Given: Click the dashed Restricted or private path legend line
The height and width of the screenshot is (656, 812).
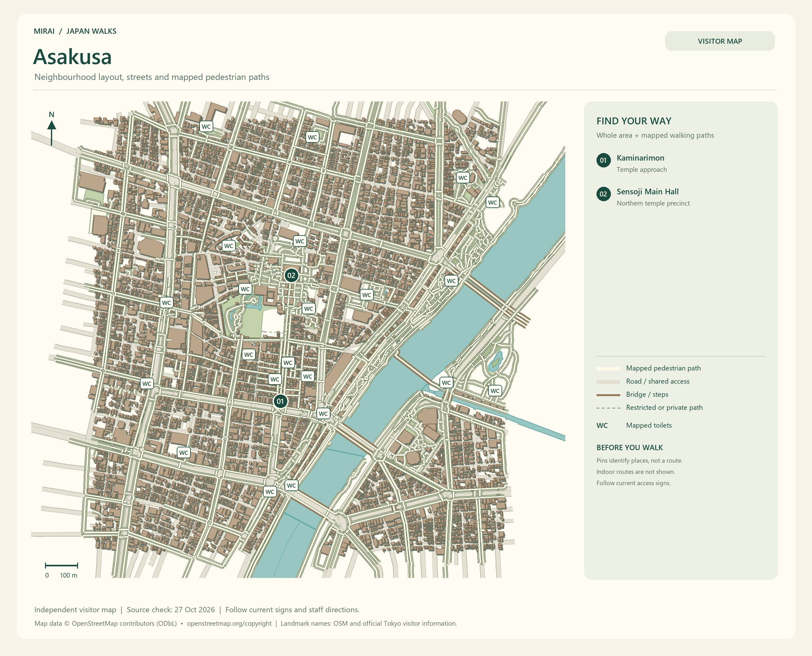Looking at the screenshot, I should pos(608,408).
